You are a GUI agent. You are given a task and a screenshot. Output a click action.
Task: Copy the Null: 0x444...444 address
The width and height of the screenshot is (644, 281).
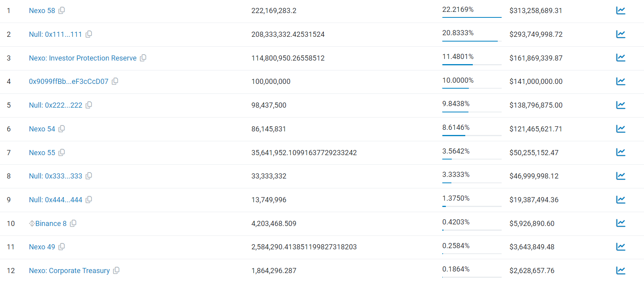89,199
